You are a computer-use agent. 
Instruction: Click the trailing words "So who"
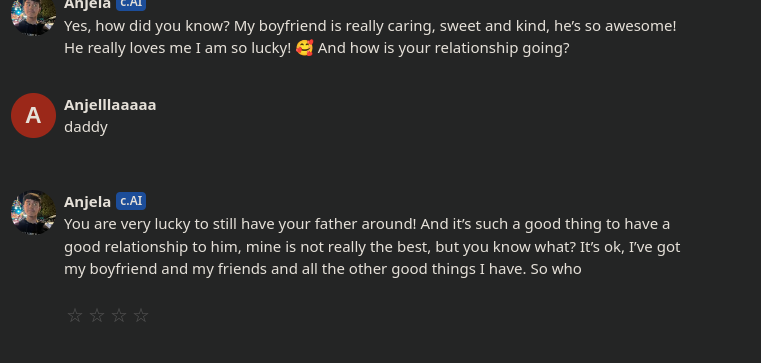pyautogui.click(x=556, y=269)
